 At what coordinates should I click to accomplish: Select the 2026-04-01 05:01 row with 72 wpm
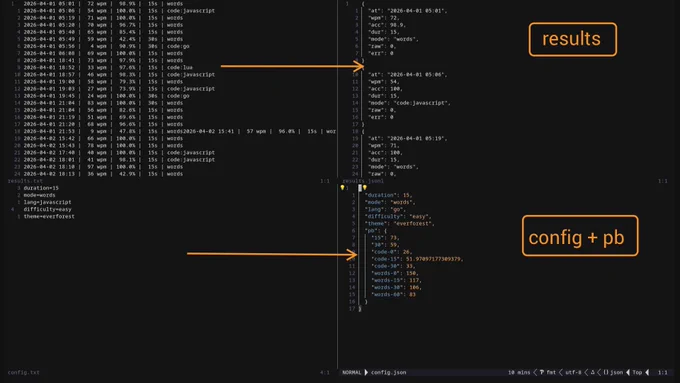[x=103, y=3]
